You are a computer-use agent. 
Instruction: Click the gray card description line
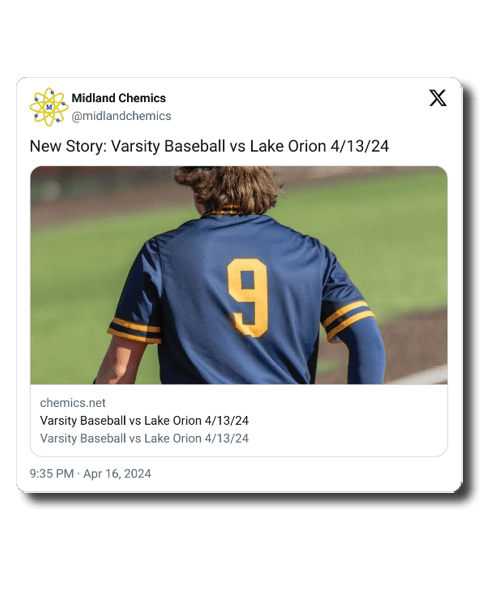click(144, 438)
